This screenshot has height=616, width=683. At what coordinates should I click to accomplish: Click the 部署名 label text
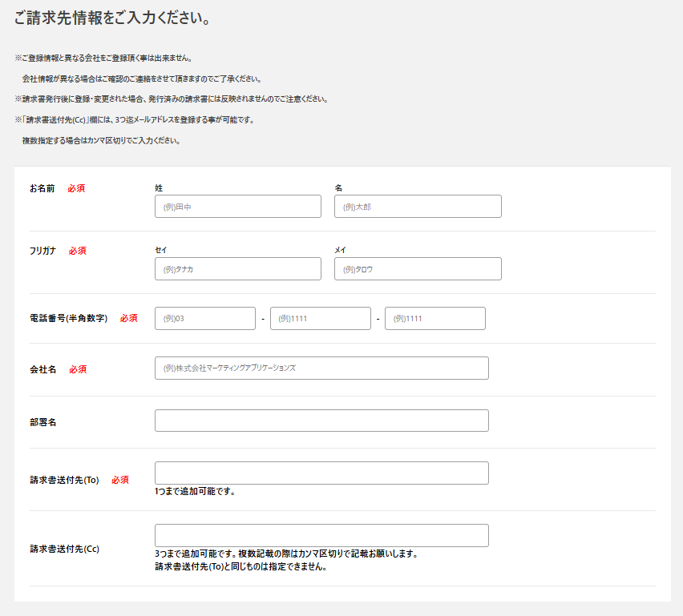pyautogui.click(x=43, y=422)
